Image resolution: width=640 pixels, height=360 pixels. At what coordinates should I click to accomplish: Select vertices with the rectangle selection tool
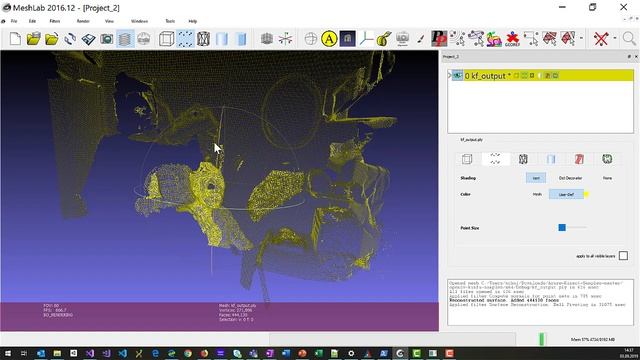point(531,39)
